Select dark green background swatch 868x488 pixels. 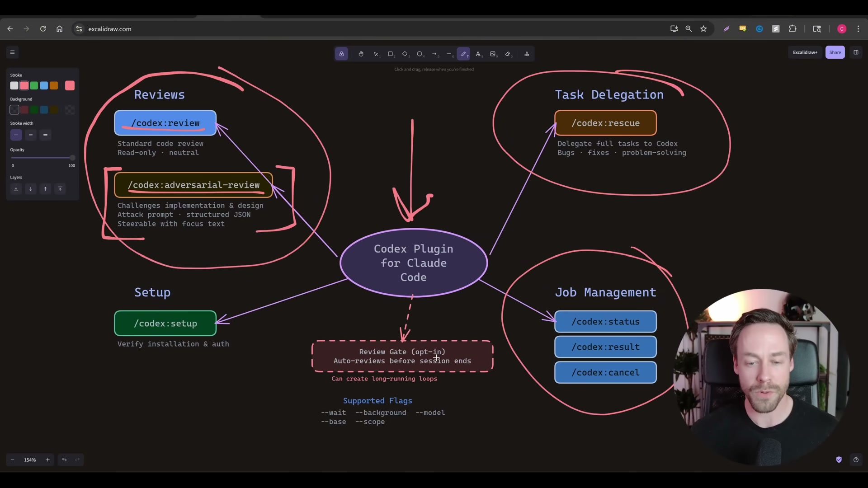pos(34,110)
